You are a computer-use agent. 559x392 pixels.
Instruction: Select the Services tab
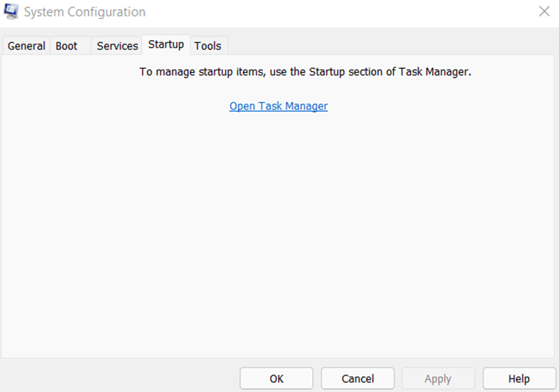[118, 46]
